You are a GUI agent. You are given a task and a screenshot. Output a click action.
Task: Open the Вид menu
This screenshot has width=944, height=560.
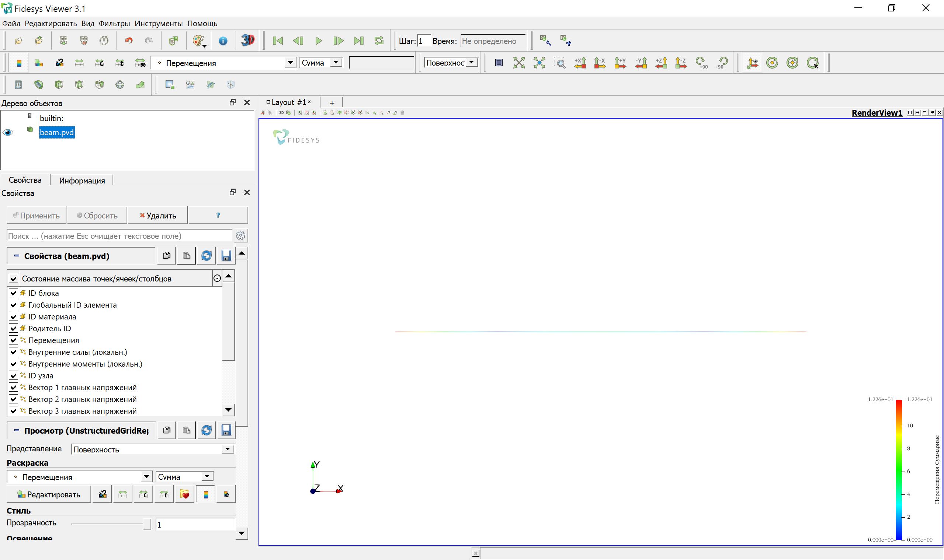click(88, 24)
